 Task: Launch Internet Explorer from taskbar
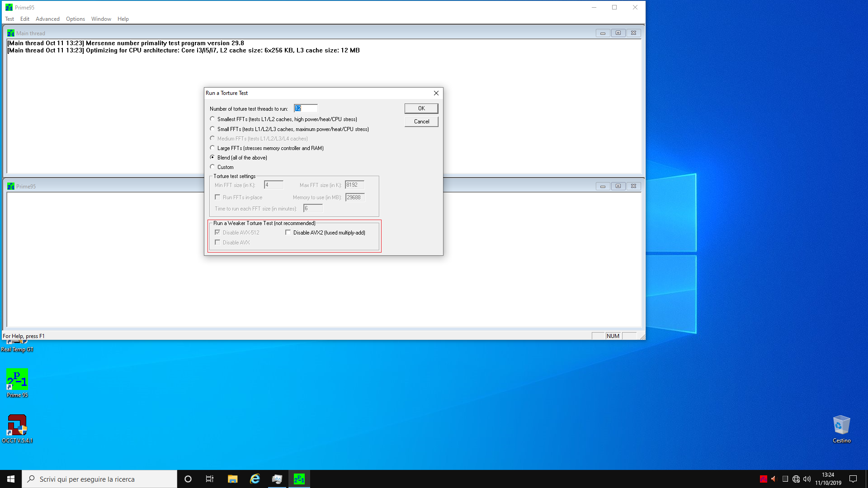coord(255,479)
